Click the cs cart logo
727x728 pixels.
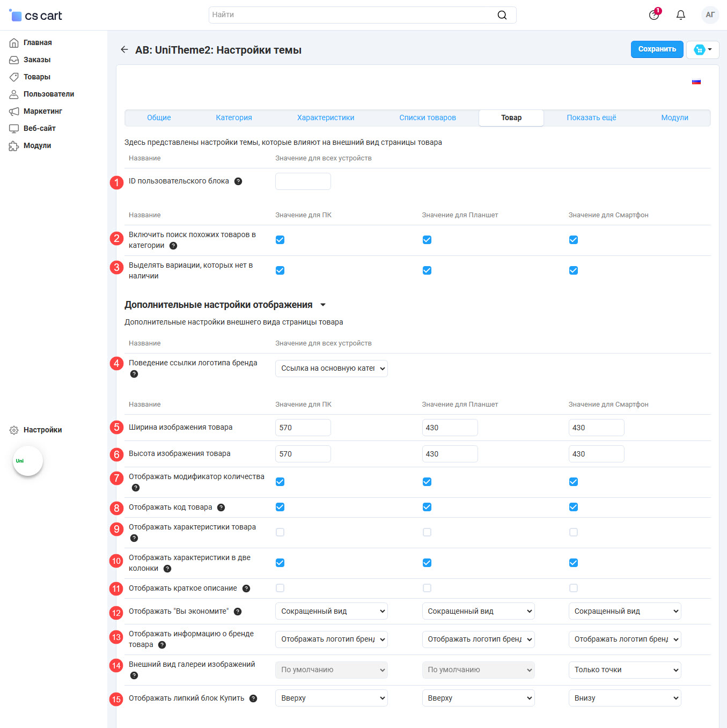(x=36, y=16)
